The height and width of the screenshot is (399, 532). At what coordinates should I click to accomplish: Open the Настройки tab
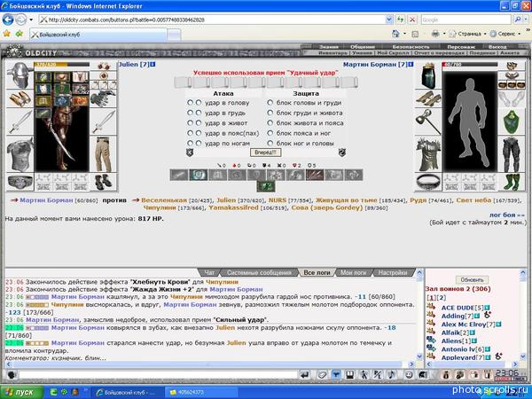[x=392, y=272]
